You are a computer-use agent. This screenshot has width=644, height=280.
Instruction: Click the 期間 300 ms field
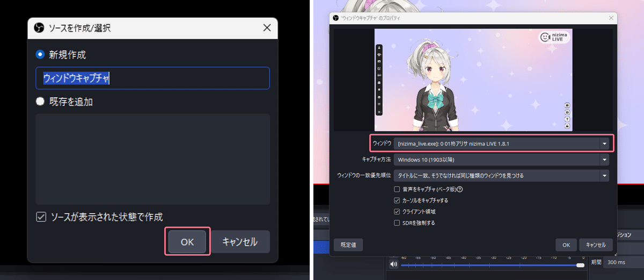pos(623,262)
